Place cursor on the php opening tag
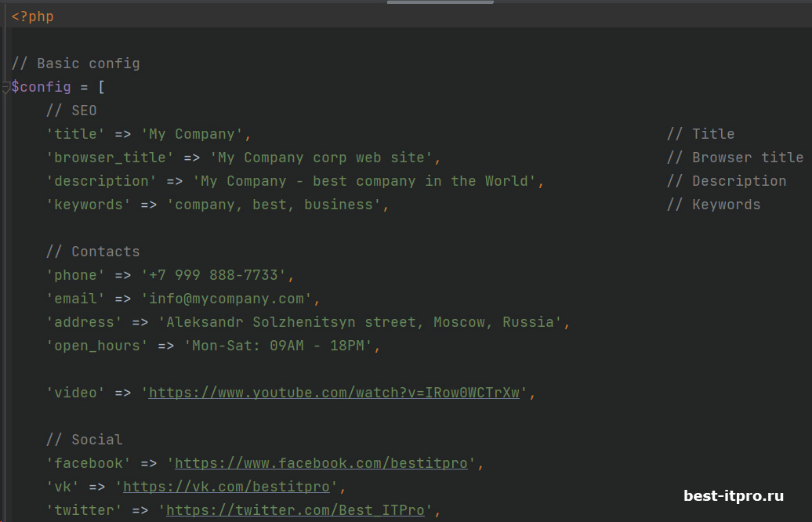The height and width of the screenshot is (522, 812). click(31, 15)
